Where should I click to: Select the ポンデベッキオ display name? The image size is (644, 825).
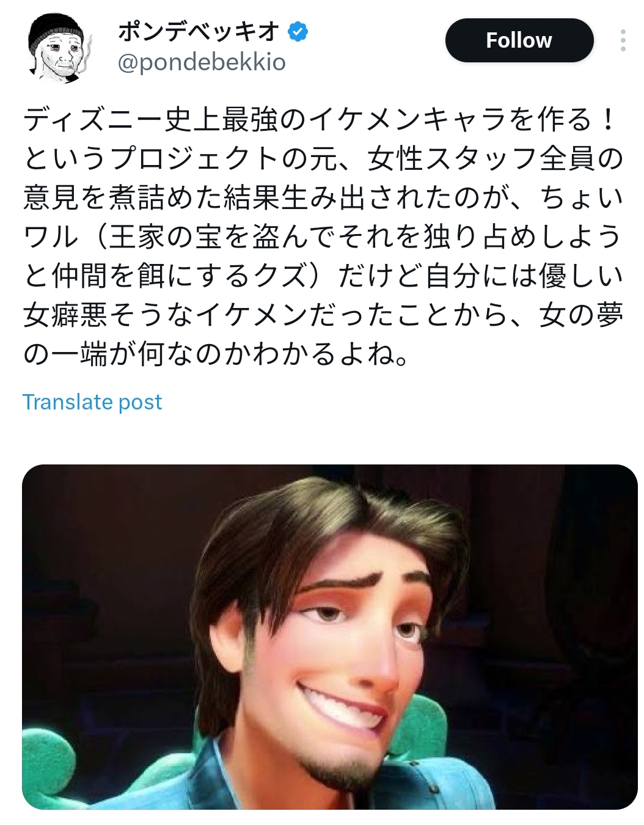199,31
